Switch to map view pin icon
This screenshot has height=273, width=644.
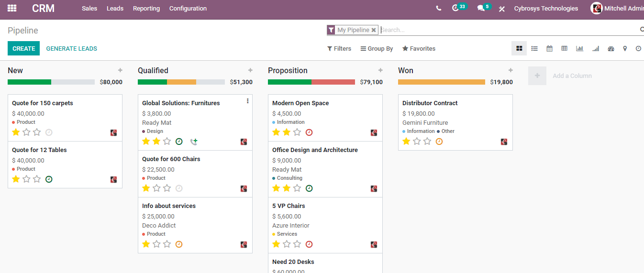625,48
